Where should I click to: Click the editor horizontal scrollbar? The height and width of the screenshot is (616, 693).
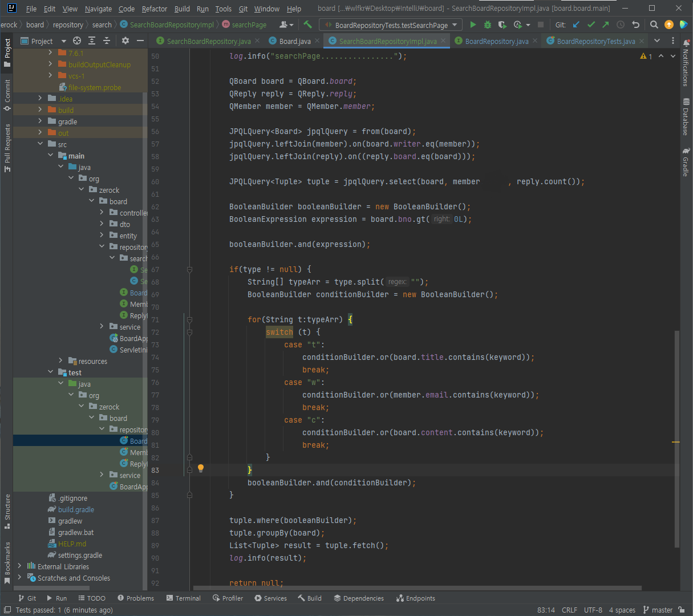(x=418, y=588)
